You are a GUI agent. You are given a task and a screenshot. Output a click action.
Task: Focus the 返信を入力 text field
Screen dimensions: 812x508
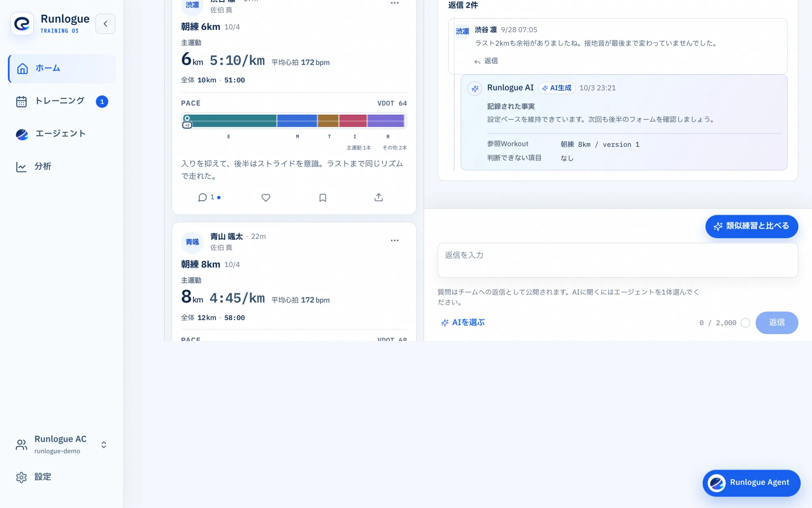[618, 260]
